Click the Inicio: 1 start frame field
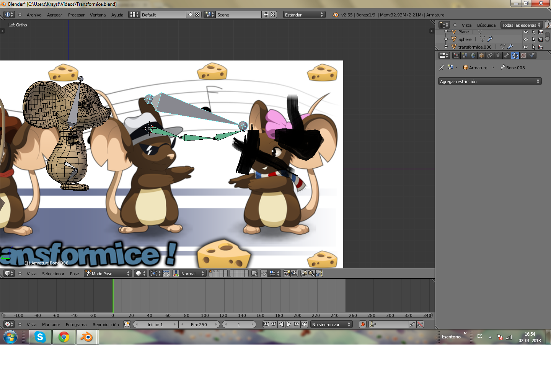The height and width of the screenshot is (392, 551). tap(156, 324)
